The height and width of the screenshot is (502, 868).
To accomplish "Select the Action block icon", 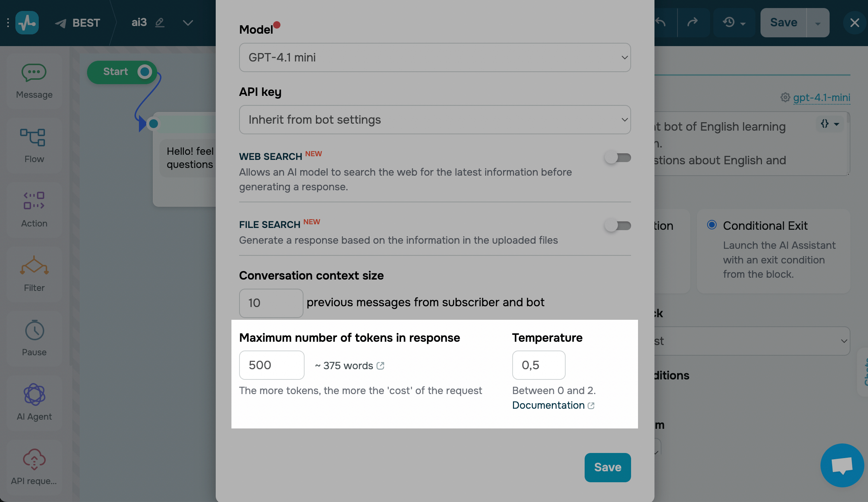I will (34, 201).
